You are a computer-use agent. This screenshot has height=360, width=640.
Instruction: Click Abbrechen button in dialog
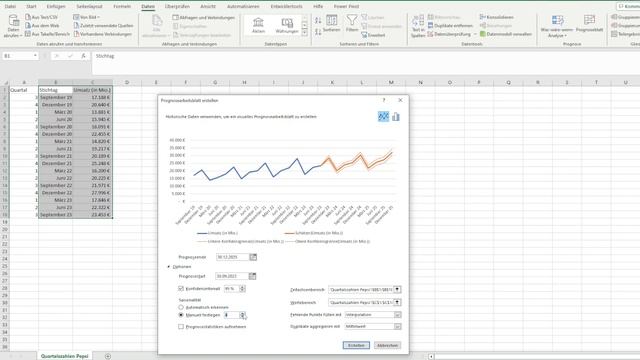pyautogui.click(x=387, y=345)
